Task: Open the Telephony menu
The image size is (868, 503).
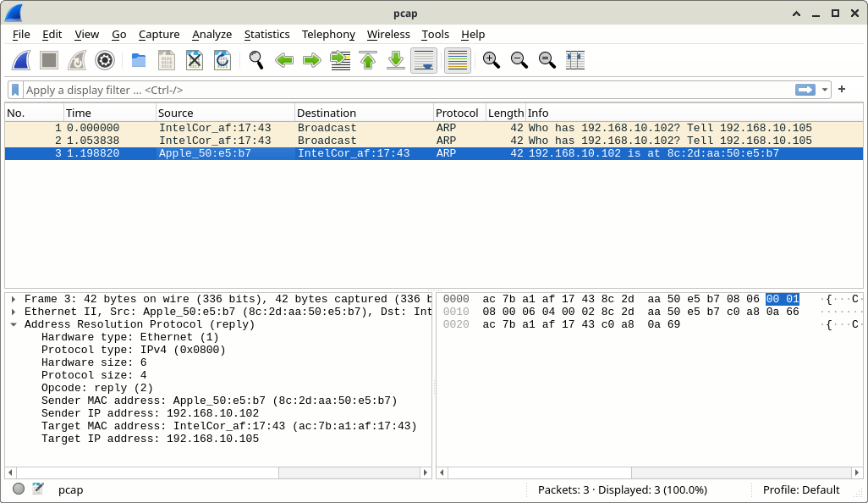Action: click(x=328, y=35)
